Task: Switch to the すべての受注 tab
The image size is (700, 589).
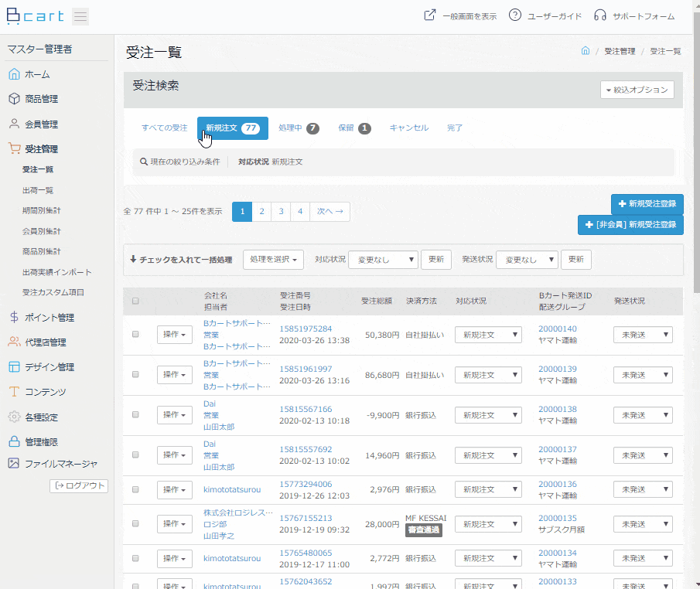Action: 164,128
